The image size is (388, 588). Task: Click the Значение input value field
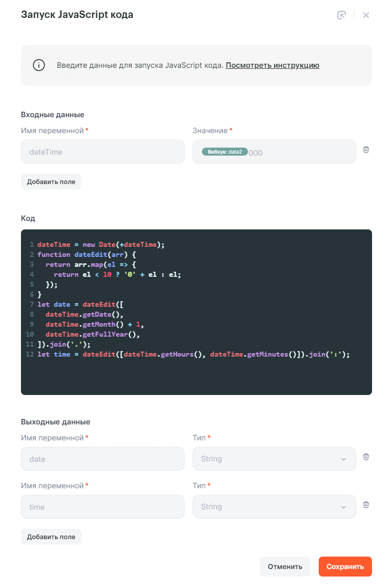point(304,152)
